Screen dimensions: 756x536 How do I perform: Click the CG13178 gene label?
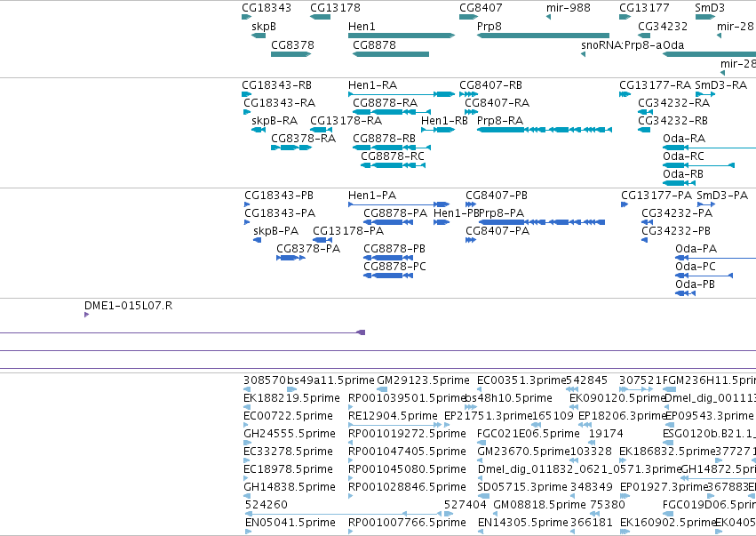click(x=335, y=8)
